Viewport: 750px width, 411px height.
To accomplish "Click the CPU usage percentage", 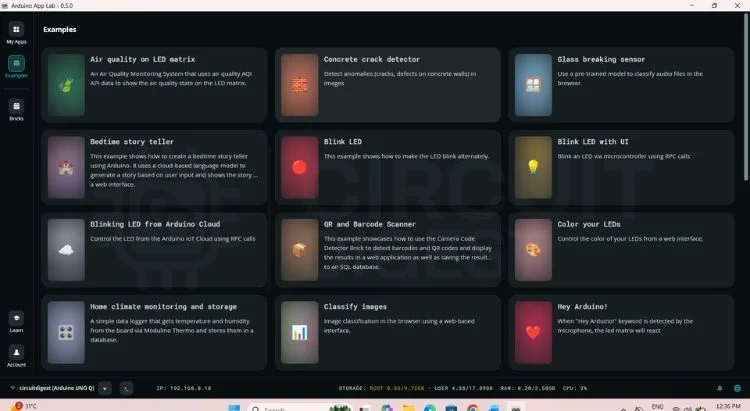I will tap(575, 388).
